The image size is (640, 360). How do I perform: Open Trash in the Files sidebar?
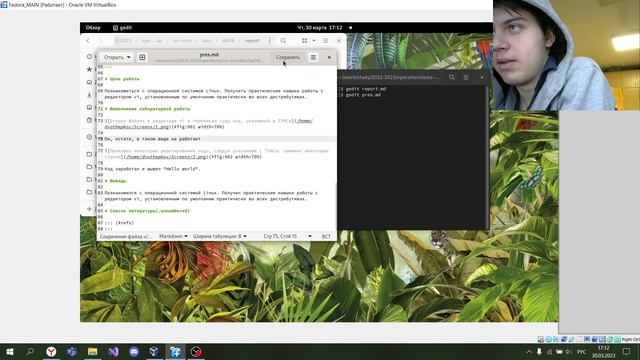[x=89, y=120]
